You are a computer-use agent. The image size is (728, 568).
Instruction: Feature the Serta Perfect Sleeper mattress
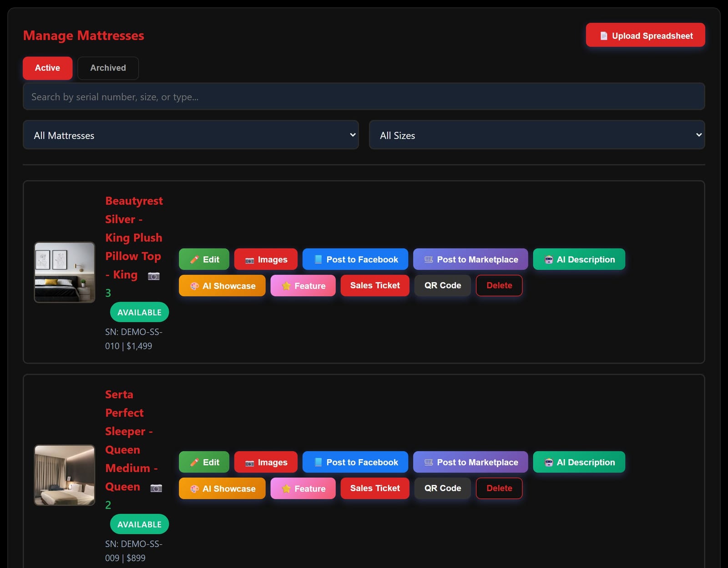click(303, 488)
